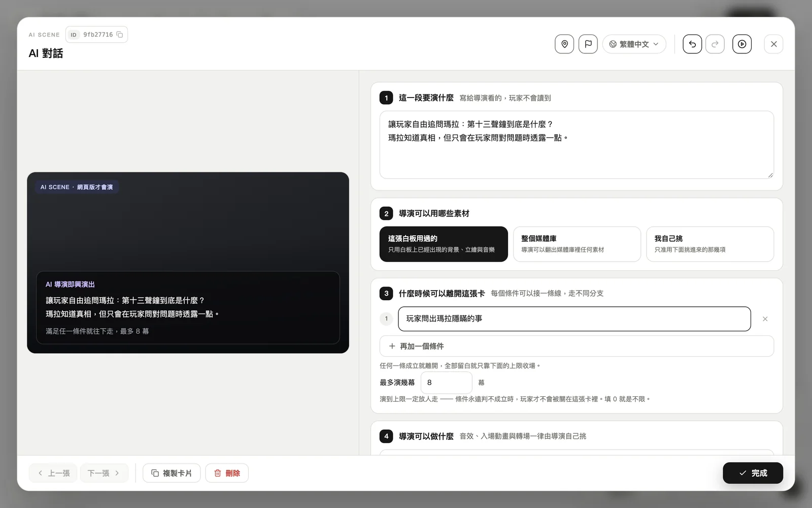This screenshot has height=508, width=812.
Task: Click the flag icon button
Action: 588,44
